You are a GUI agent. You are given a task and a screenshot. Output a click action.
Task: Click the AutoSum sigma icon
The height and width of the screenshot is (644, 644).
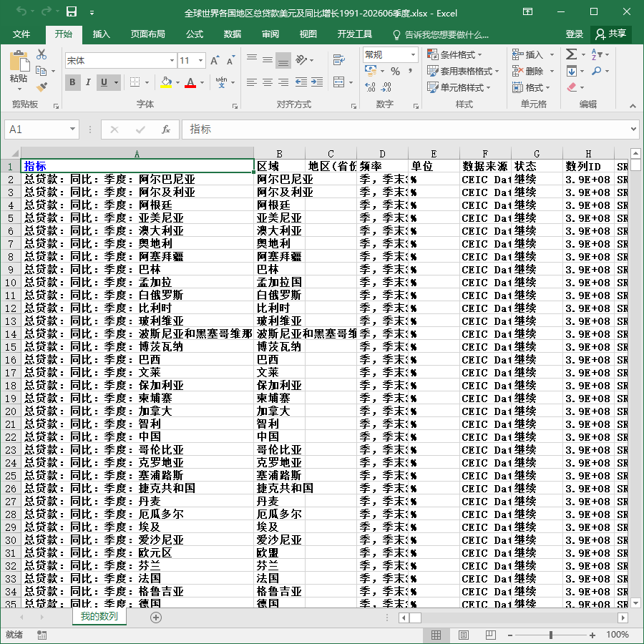pos(571,54)
